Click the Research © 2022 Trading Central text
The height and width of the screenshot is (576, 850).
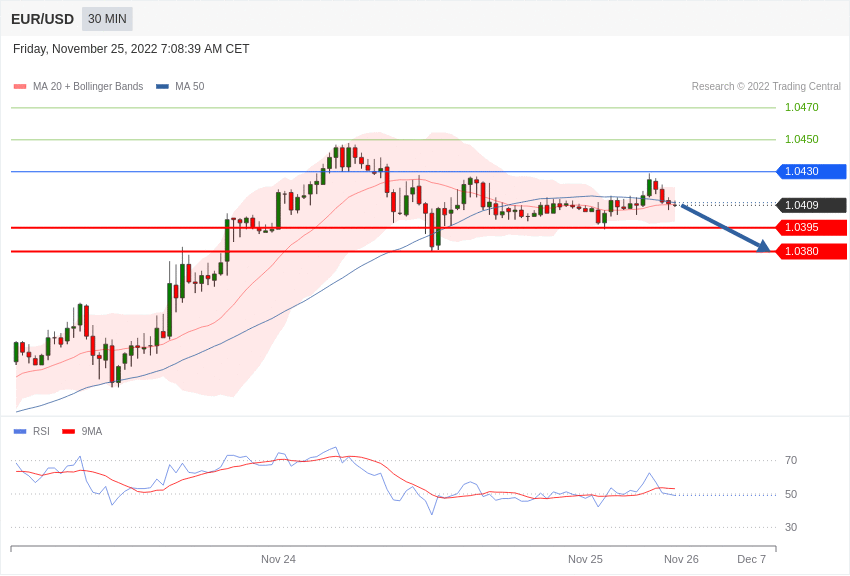pyautogui.click(x=766, y=86)
